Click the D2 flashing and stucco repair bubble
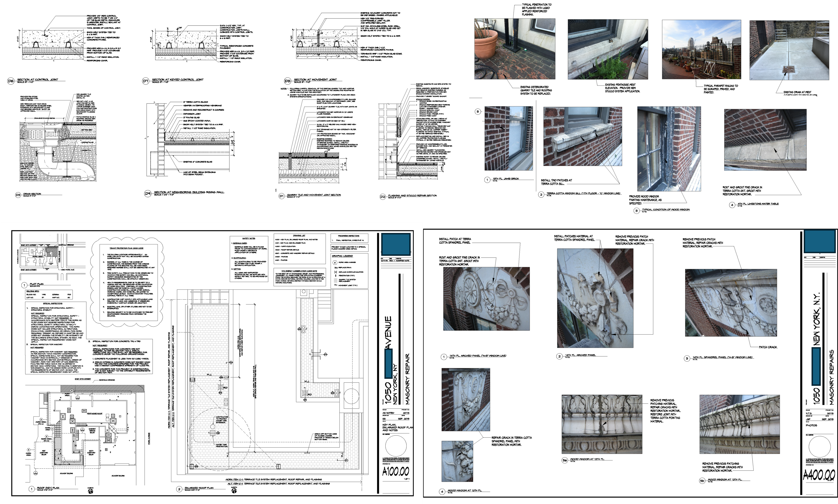Viewport: 838px width, 504px height. (383, 196)
